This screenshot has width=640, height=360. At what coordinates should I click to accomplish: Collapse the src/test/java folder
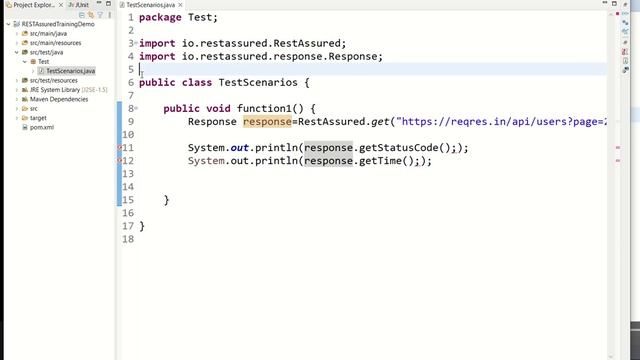tap(17, 52)
